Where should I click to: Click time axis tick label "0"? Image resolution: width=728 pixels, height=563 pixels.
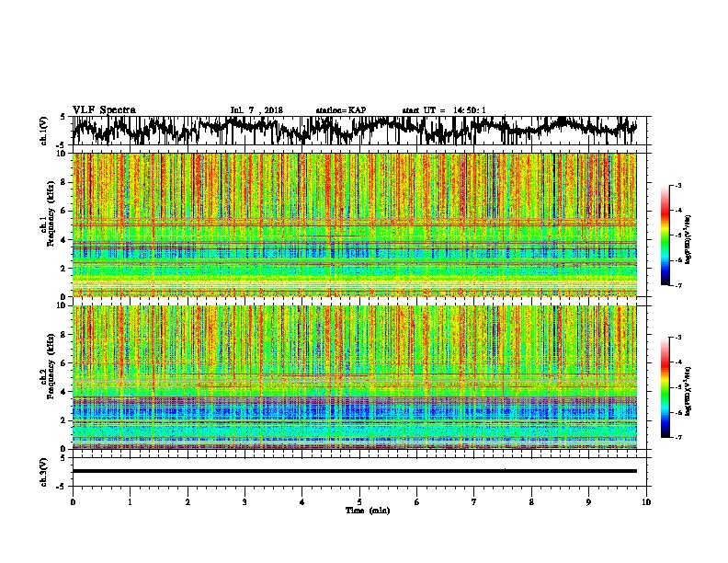tap(73, 502)
